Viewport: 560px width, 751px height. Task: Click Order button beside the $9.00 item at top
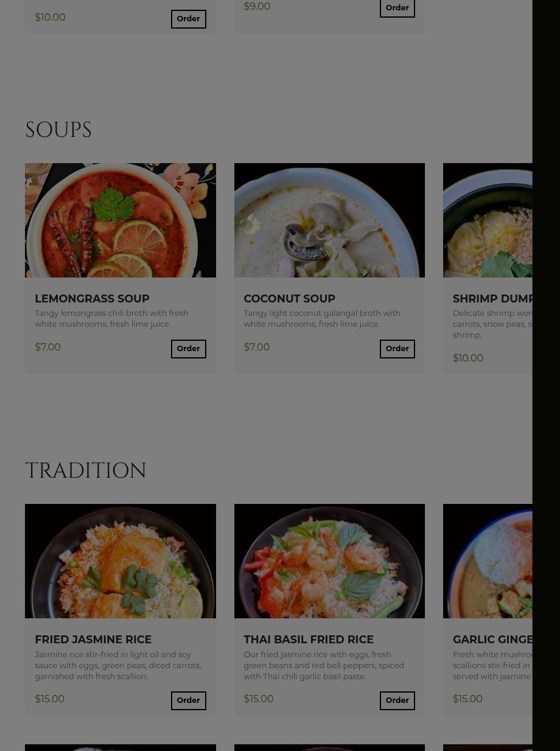tap(397, 8)
